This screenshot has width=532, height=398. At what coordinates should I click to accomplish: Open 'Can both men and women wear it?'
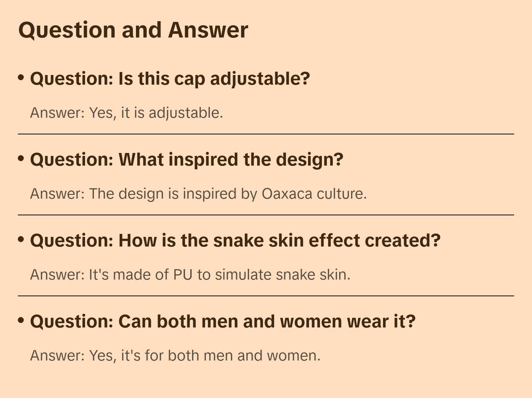click(x=223, y=322)
